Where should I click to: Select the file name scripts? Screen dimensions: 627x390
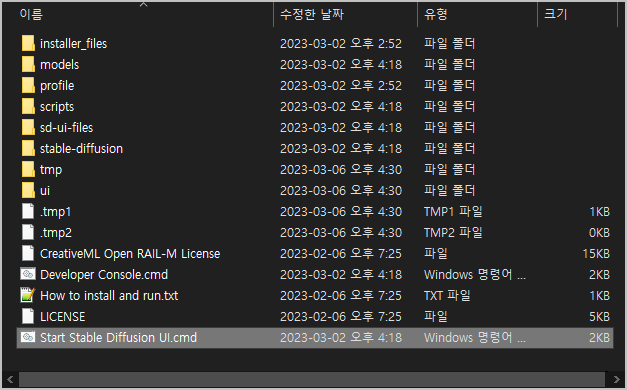(57, 107)
